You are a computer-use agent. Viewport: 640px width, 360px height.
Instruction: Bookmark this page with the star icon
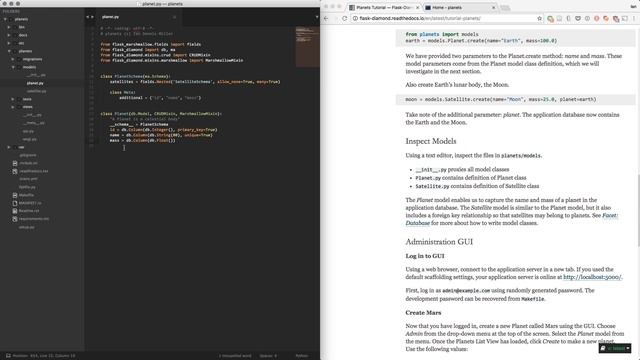pos(539,18)
